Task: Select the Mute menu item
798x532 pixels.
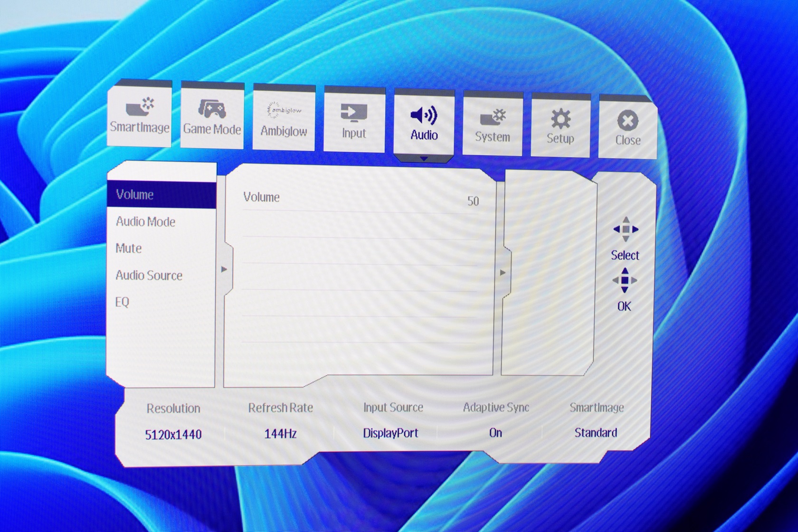Action: point(129,248)
